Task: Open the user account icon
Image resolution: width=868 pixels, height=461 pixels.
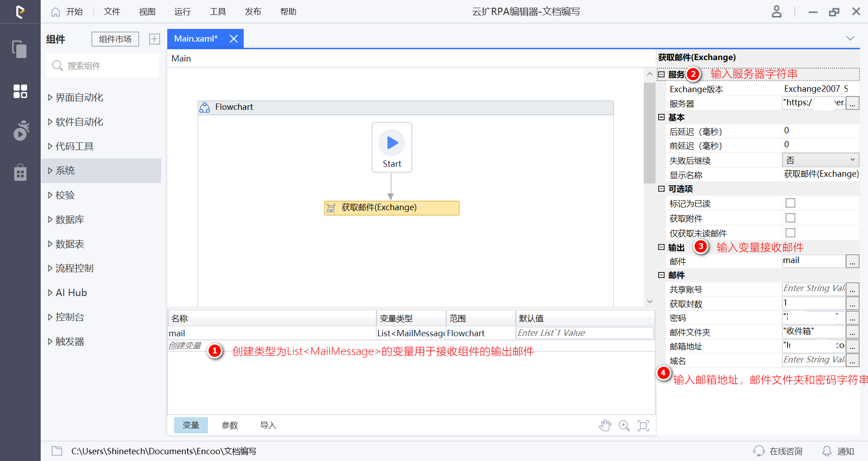Action: tap(776, 11)
